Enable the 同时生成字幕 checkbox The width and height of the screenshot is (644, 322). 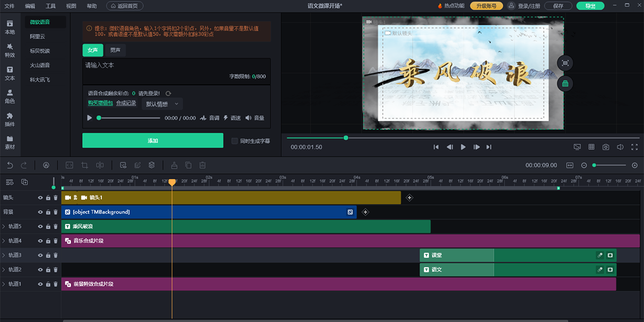pos(235,141)
